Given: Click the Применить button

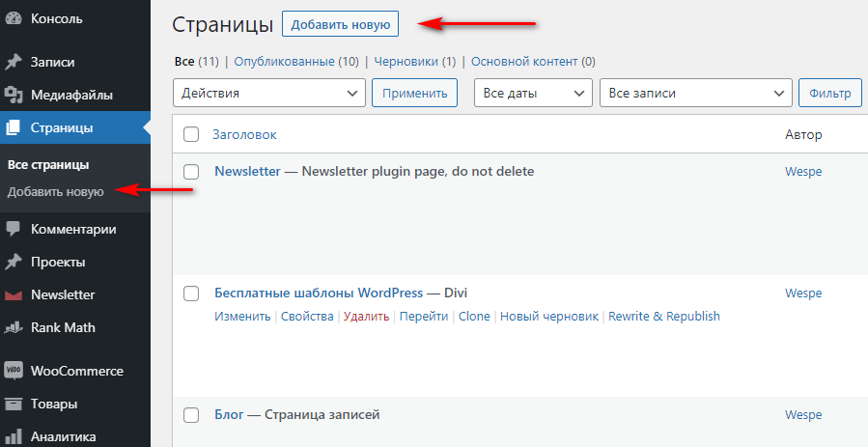Looking at the screenshot, I should coord(414,93).
